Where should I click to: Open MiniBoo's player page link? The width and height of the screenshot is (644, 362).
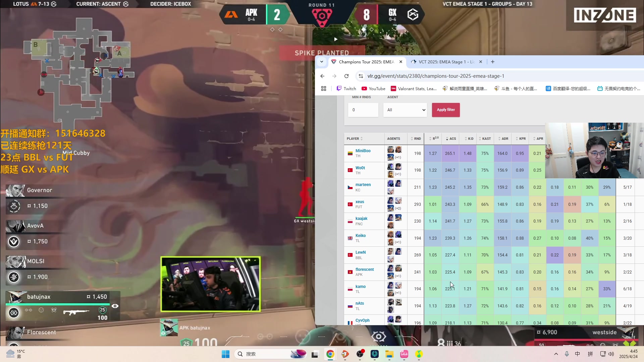click(363, 151)
